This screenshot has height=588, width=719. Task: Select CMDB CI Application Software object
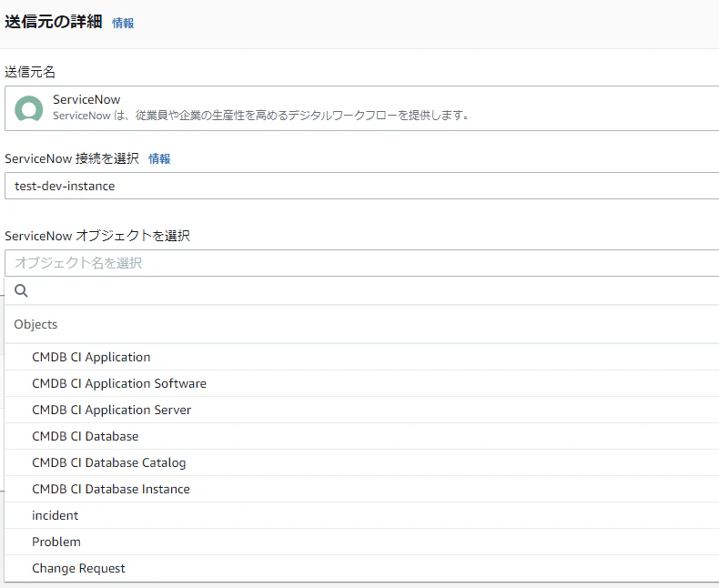(362, 383)
